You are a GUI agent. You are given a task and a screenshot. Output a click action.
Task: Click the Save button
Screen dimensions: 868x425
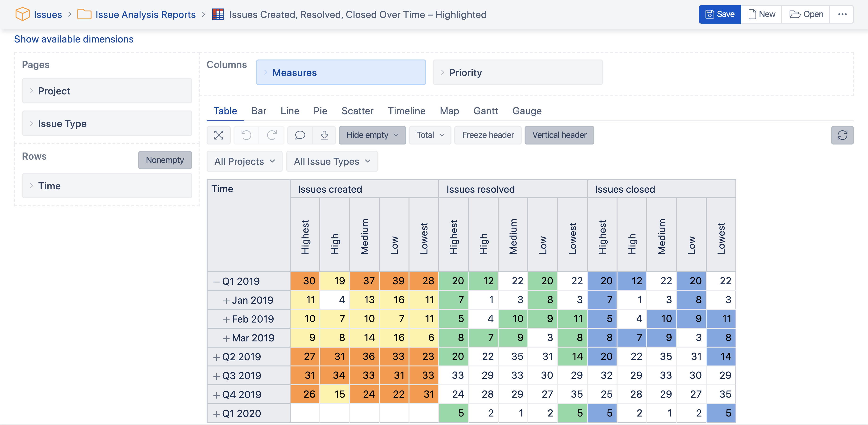[x=720, y=14]
